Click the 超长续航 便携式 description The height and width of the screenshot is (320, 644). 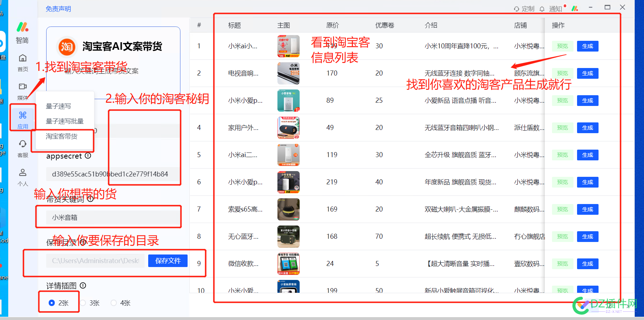[460, 237]
